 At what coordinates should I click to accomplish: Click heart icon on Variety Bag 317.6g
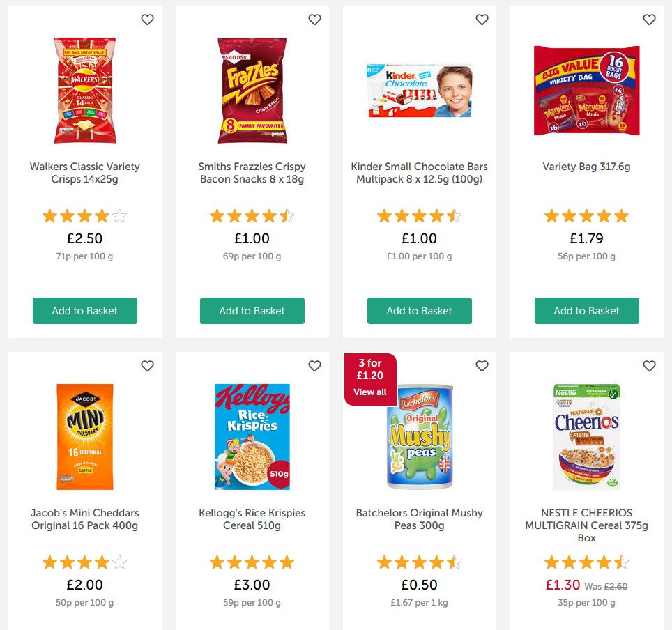coord(649,20)
